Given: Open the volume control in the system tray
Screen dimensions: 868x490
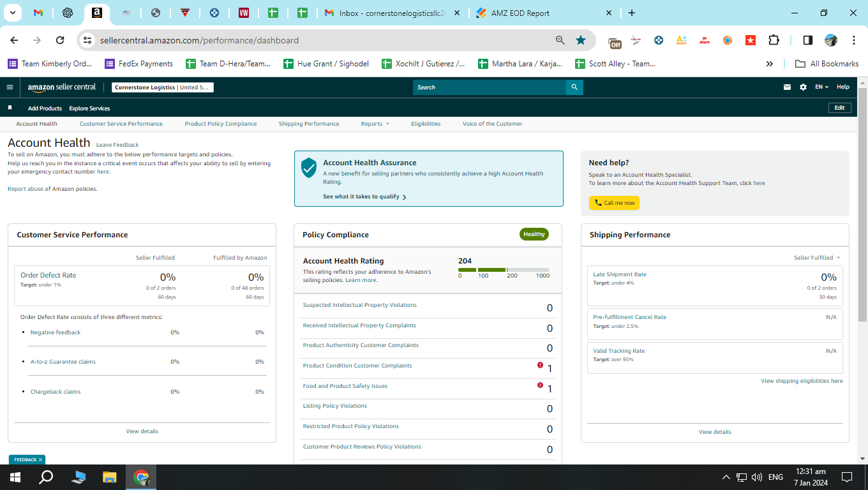Looking at the screenshot, I should [757, 477].
